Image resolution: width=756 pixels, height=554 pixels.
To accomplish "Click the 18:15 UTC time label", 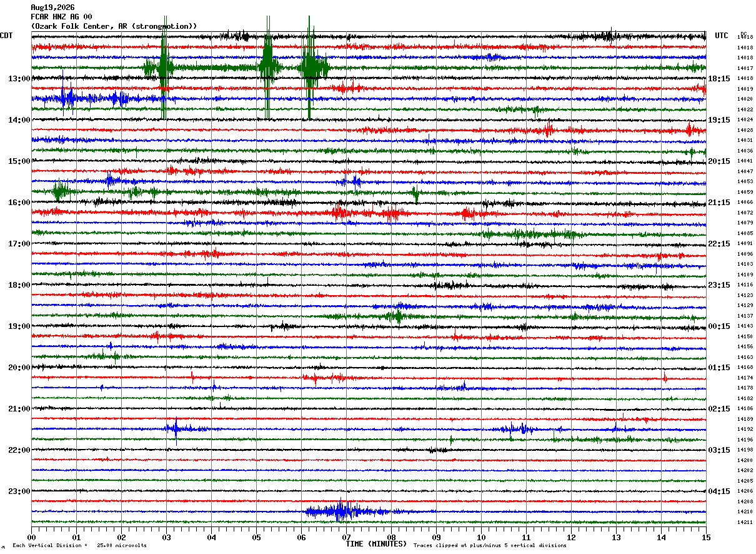I will [x=719, y=79].
